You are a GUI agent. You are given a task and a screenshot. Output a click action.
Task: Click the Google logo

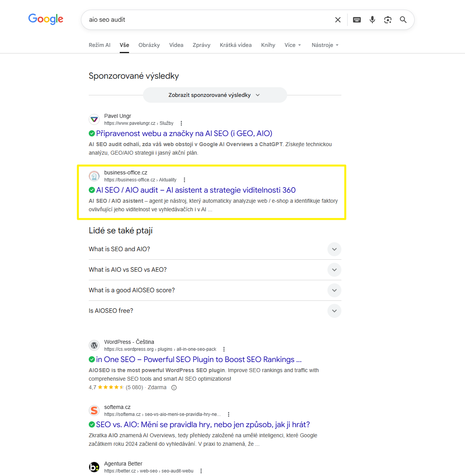coord(46,19)
